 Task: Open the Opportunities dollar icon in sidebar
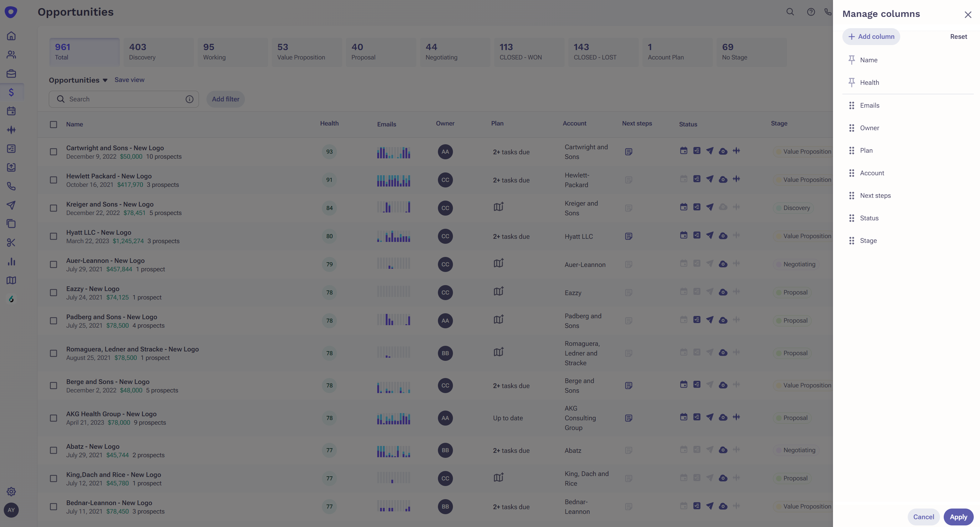[x=11, y=92]
